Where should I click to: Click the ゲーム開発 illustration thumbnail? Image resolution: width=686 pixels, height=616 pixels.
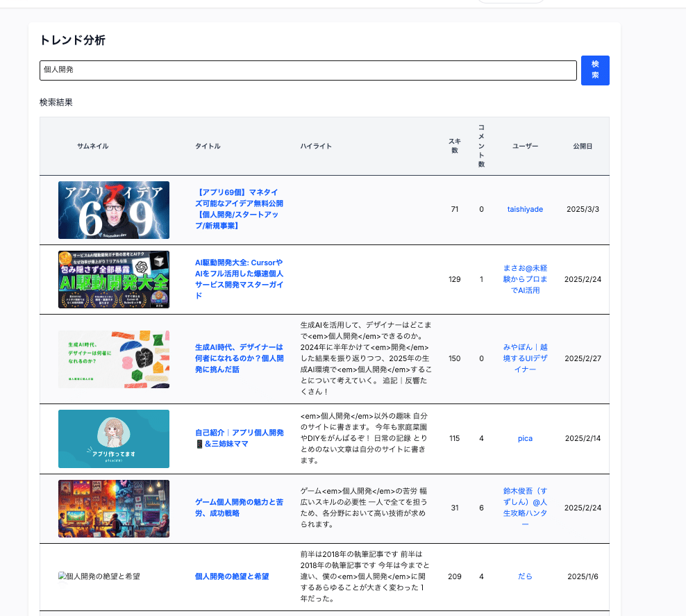click(x=113, y=508)
